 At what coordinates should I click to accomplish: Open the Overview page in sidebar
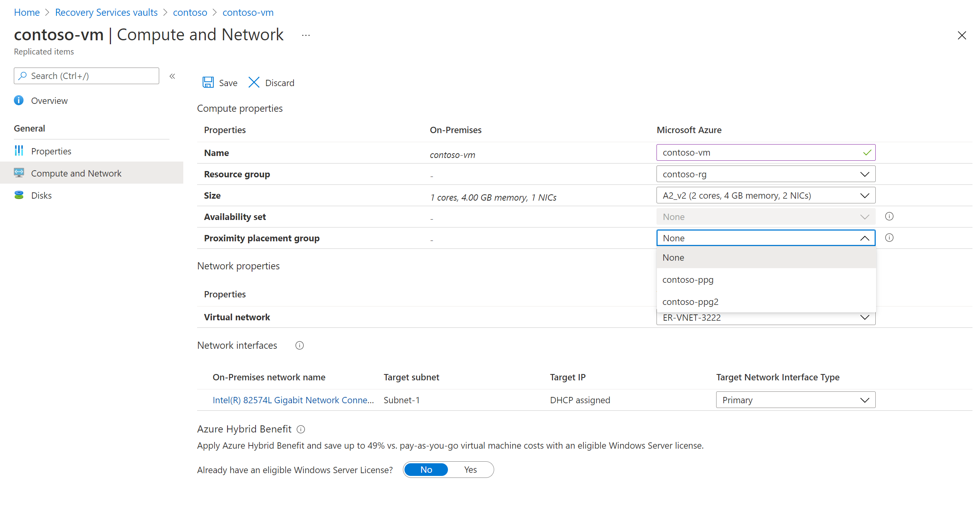[x=49, y=101]
